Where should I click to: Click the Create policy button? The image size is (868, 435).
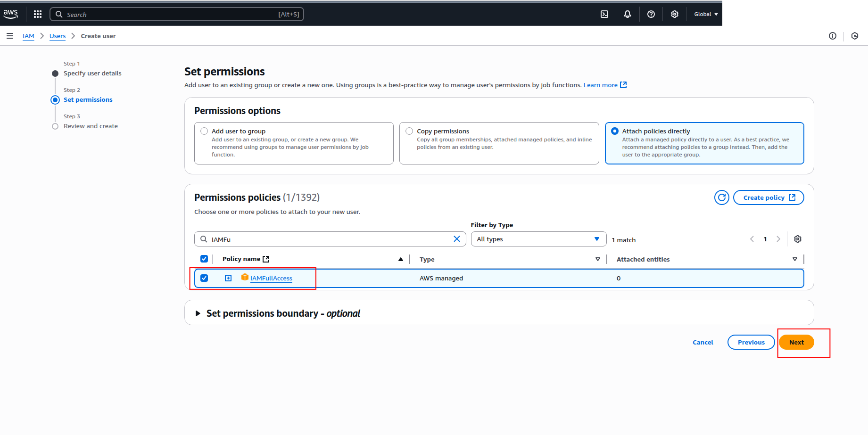pos(769,197)
